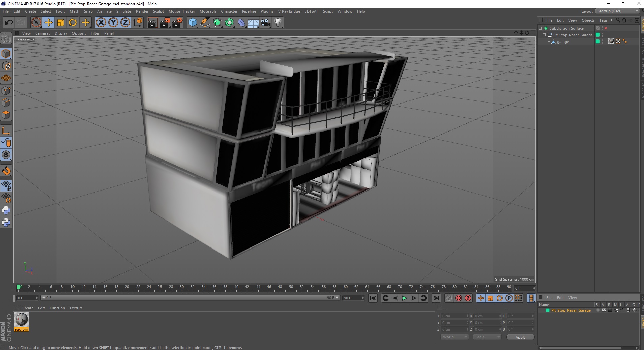
Task: Click the Undo arrow icon
Action: coord(9,23)
